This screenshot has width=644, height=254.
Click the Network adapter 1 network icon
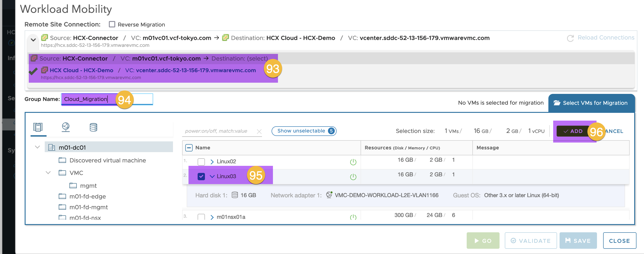coord(329,195)
